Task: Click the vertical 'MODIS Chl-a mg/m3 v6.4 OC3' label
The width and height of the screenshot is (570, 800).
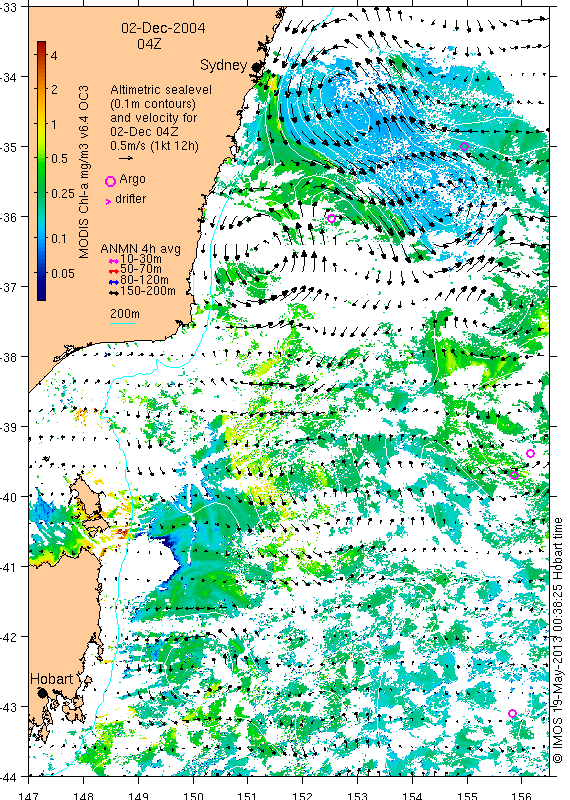Action: [x=84, y=172]
